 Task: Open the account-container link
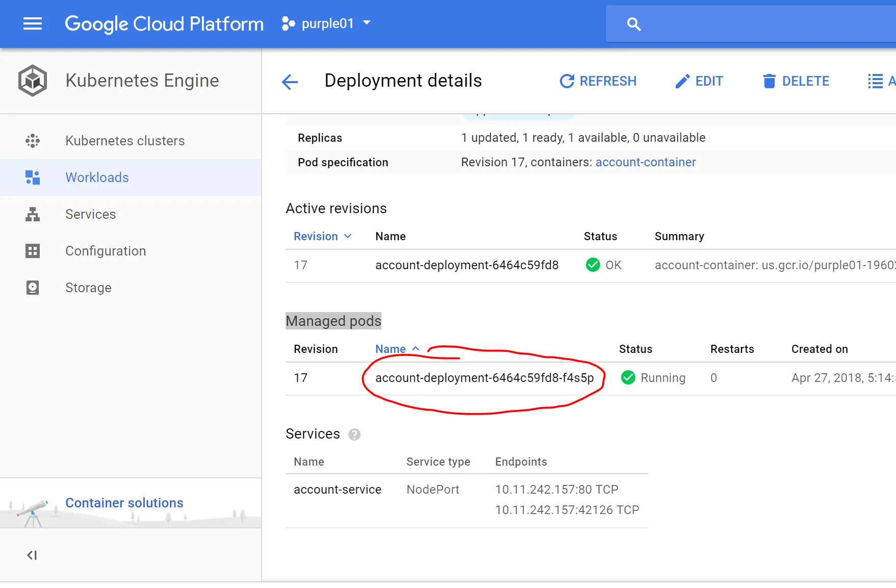point(645,162)
